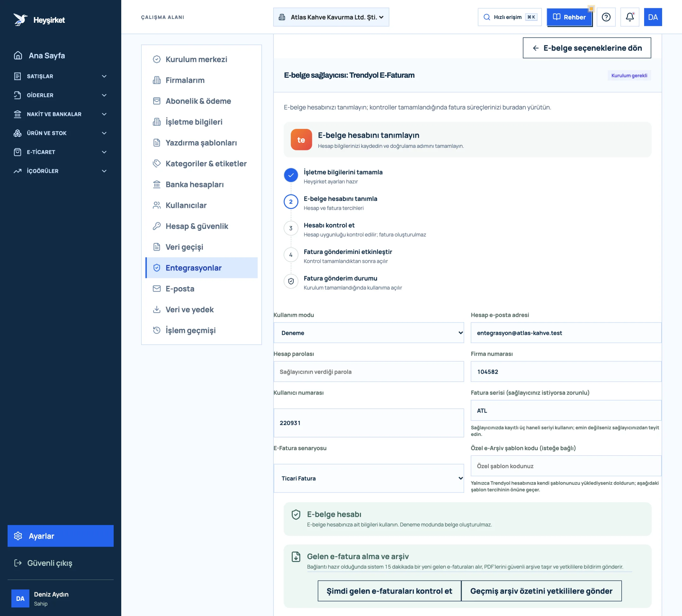Open notifications bell icon
Image resolution: width=682 pixels, height=616 pixels.
tap(630, 17)
